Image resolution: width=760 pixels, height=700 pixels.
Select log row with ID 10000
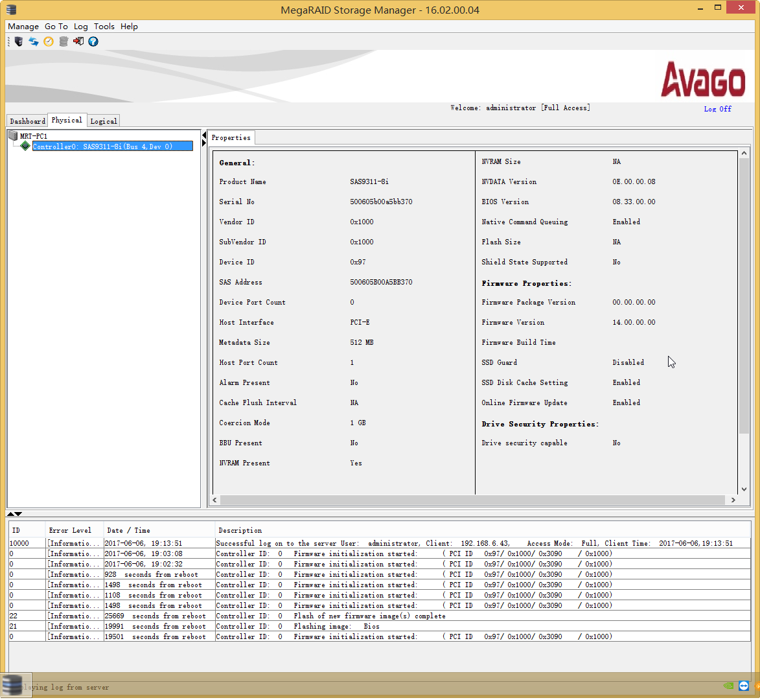tap(380, 543)
